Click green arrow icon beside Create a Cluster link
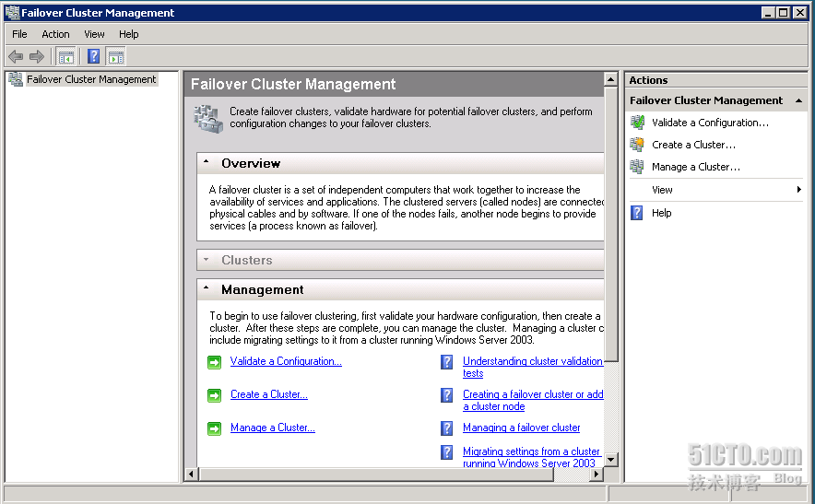The height and width of the screenshot is (504, 815). 214,395
